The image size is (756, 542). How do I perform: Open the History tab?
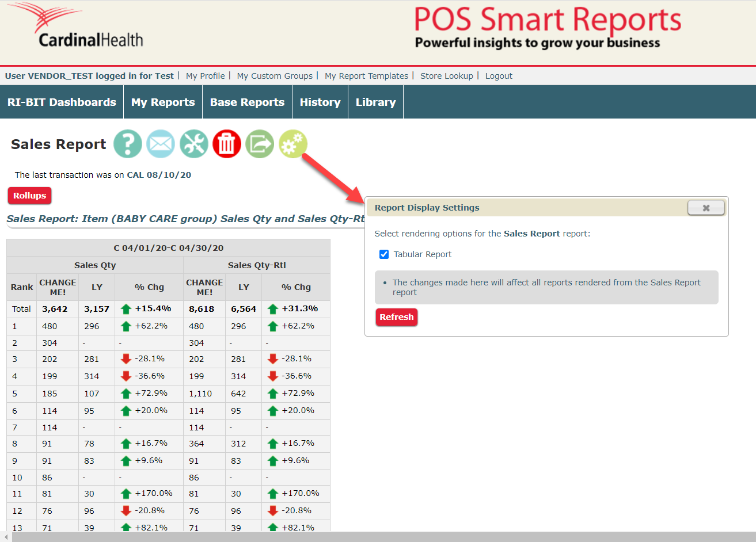point(320,102)
